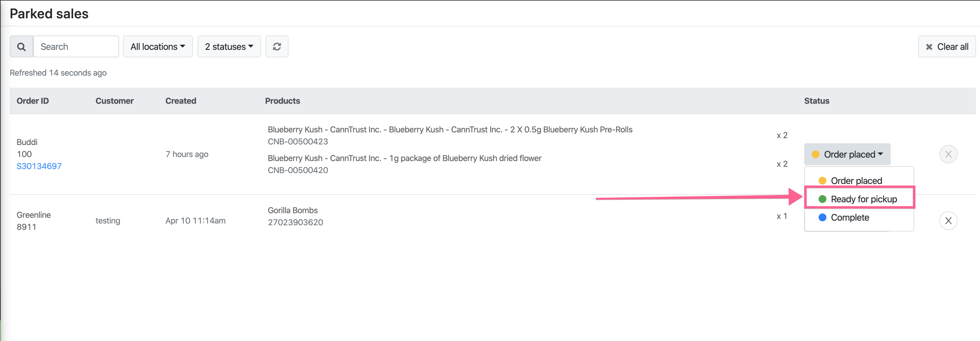
Task: Click the Buddi order source text
Action: click(x=27, y=142)
